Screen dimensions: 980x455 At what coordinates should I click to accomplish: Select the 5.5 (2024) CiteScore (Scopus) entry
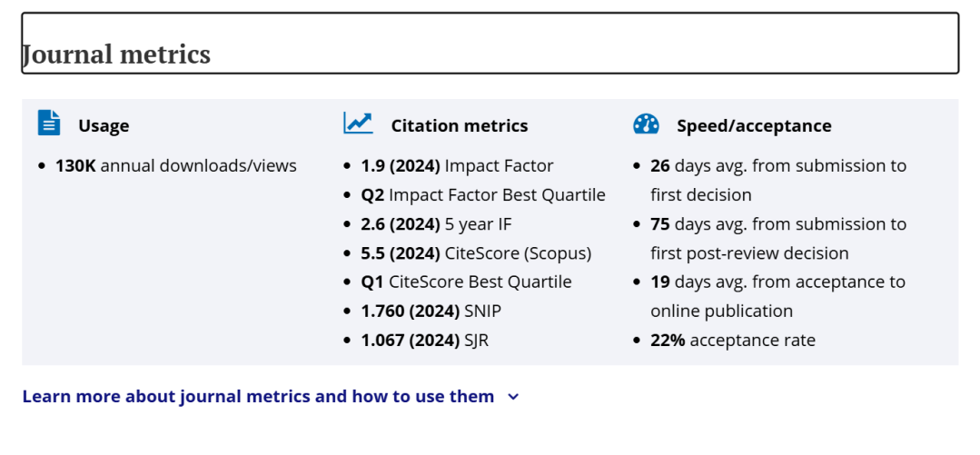click(476, 253)
